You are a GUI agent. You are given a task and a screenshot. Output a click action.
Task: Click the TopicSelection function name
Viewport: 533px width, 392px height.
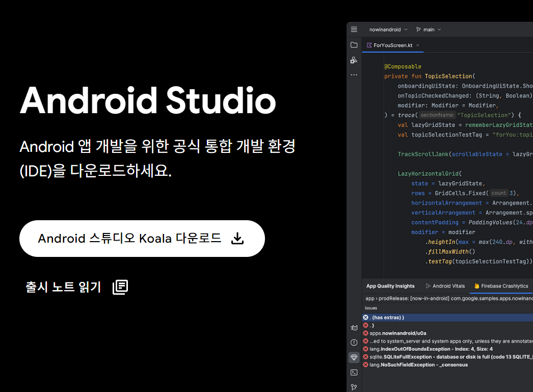[448, 76]
